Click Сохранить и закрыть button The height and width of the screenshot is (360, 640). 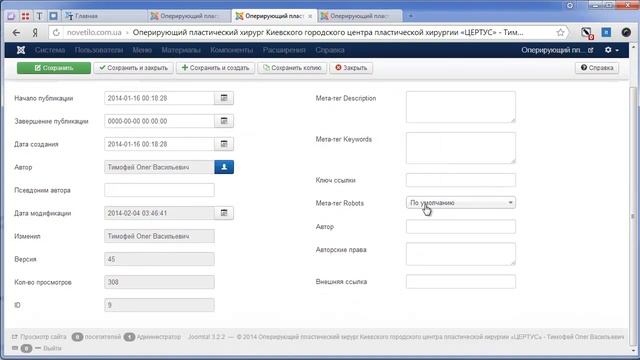(x=133, y=68)
